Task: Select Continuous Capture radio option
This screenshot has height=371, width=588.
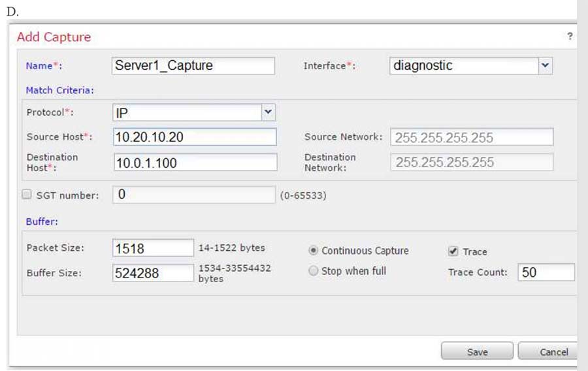Action: 314,251
